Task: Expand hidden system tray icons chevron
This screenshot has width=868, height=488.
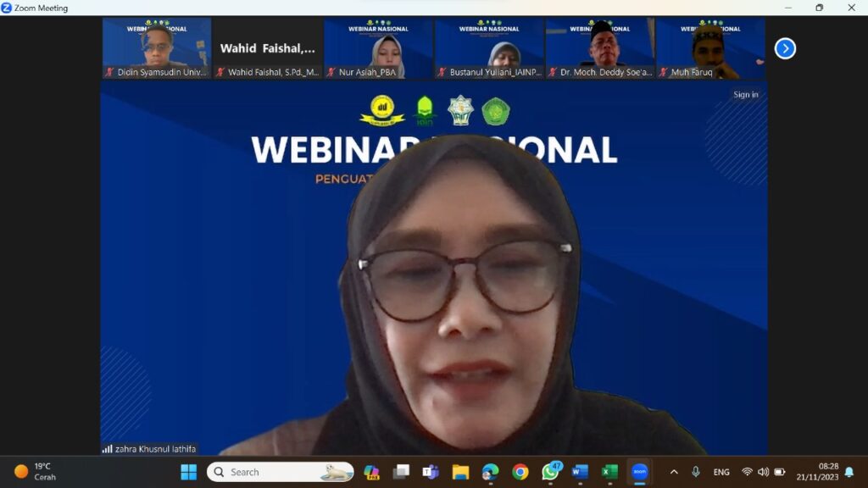Action: (x=674, y=472)
